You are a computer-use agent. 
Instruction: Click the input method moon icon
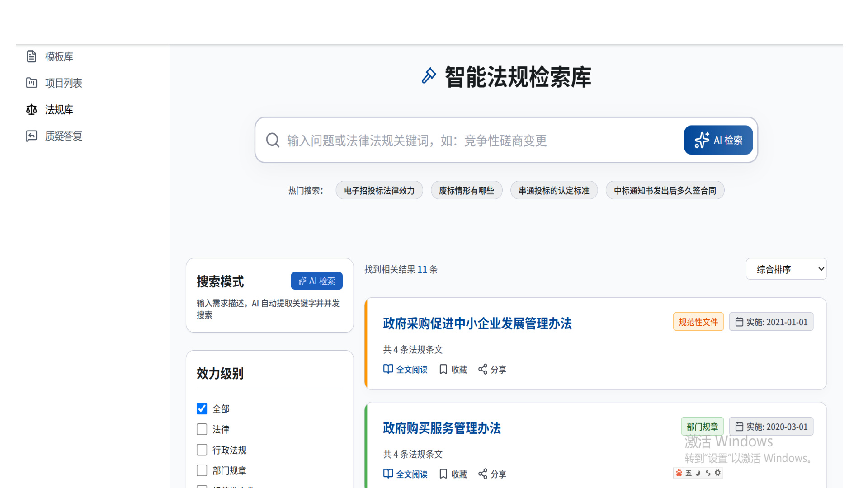[698, 473]
